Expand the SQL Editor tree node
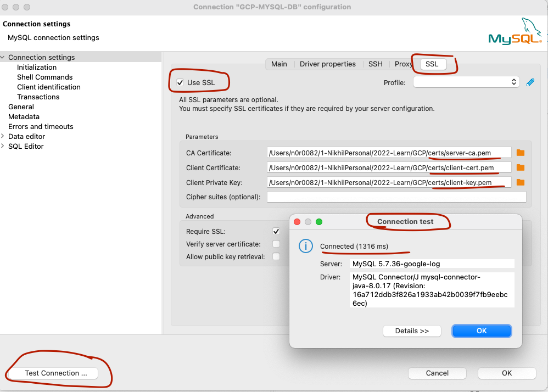548x392 pixels. [3, 146]
